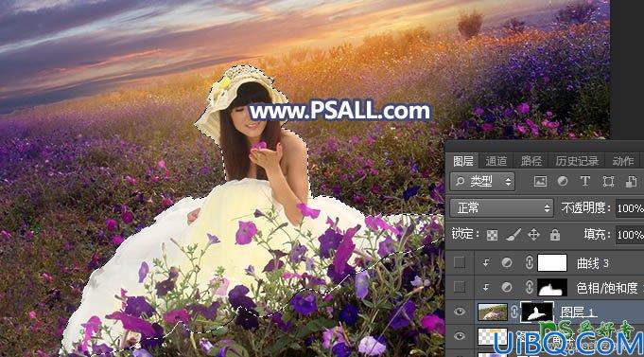The height and width of the screenshot is (357, 644).
Task: Click the 曲线 3 adjustment layer icon
Action: pos(507,263)
